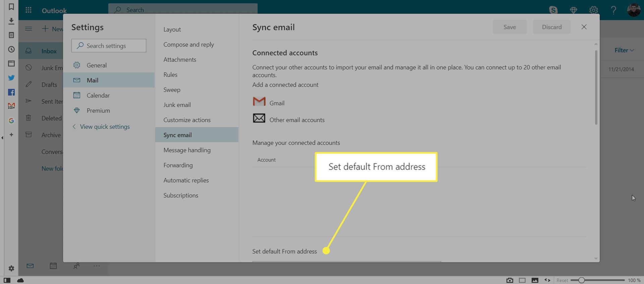Switch to Mail view at bottom bar
644x284 pixels.
pos(30,266)
